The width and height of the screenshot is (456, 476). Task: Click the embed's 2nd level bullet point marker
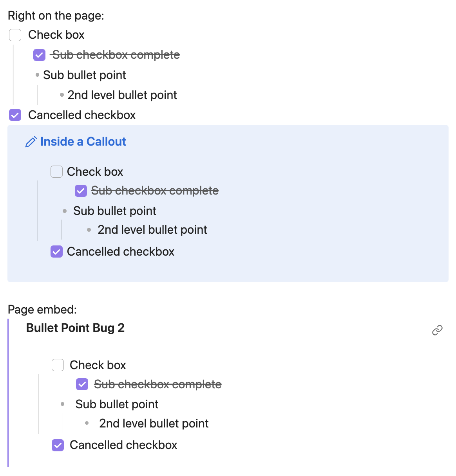point(87,423)
